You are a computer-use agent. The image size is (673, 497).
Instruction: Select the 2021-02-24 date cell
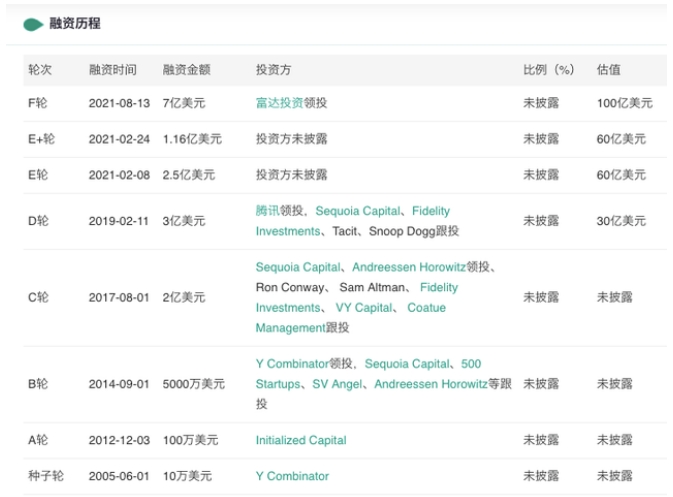tap(119, 139)
